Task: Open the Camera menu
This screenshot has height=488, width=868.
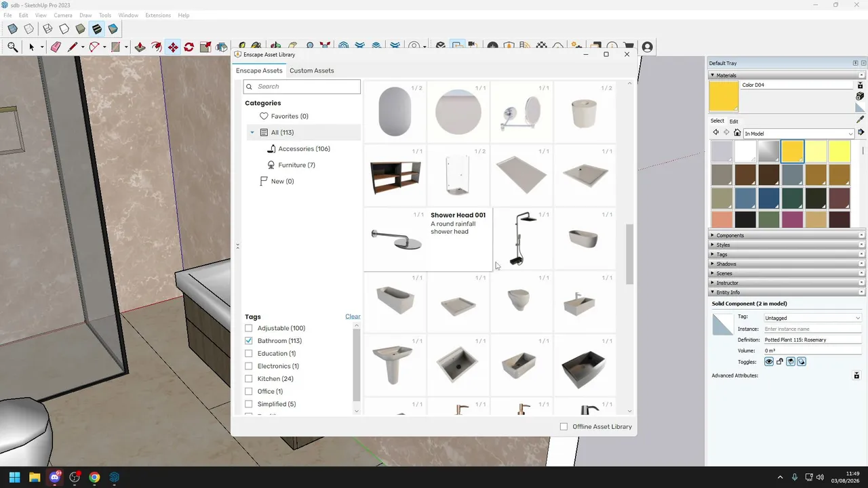Action: pos(63,15)
